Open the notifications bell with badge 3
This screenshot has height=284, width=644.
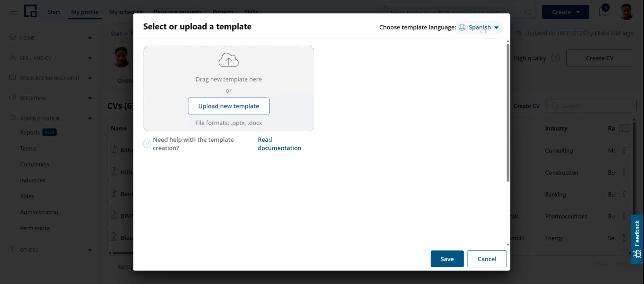click(x=603, y=11)
